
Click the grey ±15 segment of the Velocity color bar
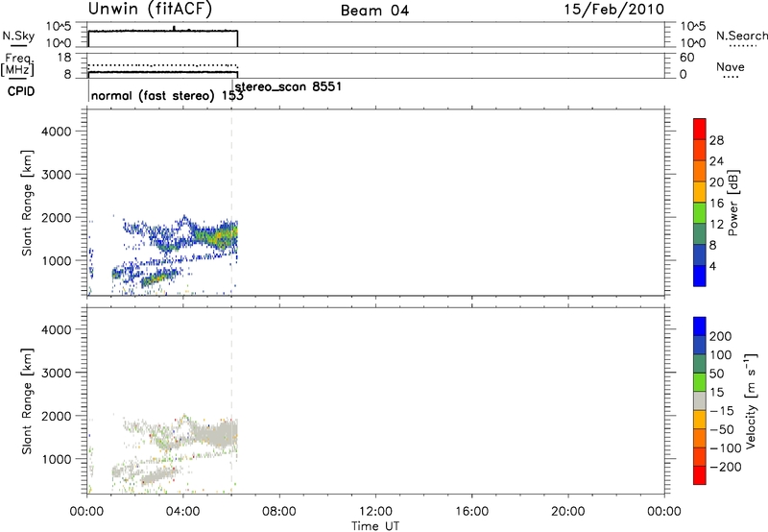coord(700,400)
